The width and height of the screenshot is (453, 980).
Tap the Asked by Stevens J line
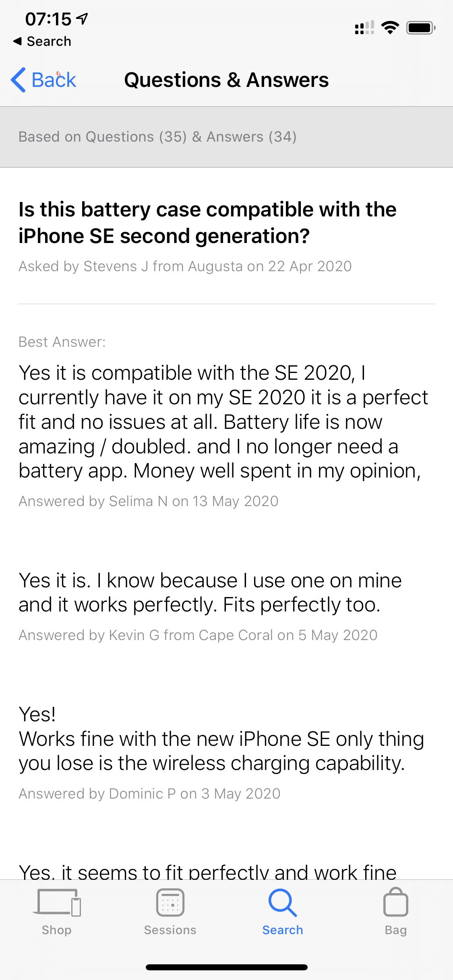(185, 266)
